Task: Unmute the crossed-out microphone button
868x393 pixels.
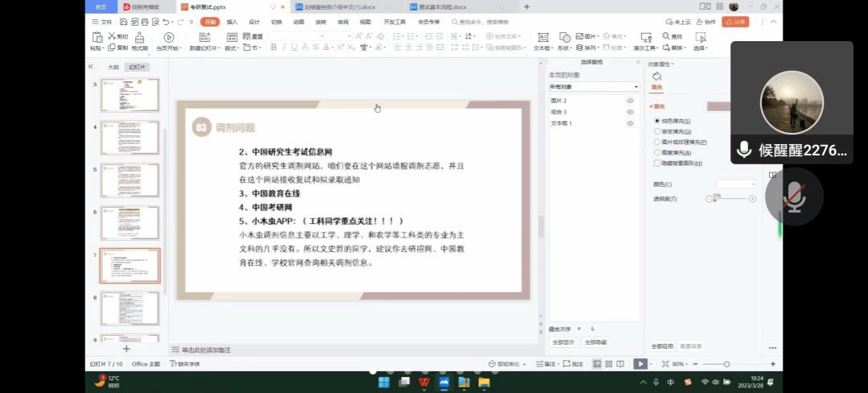Action: [x=795, y=196]
